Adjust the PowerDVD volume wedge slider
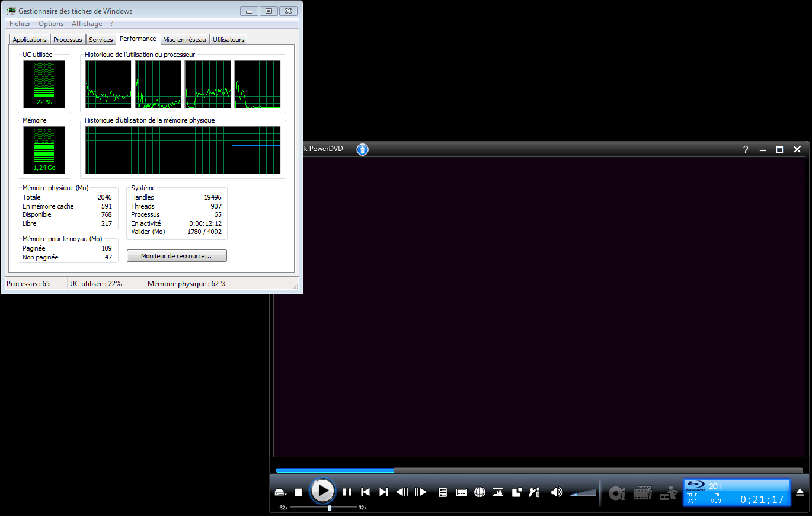Screen dimensions: 812x516 pyautogui.click(x=583, y=492)
